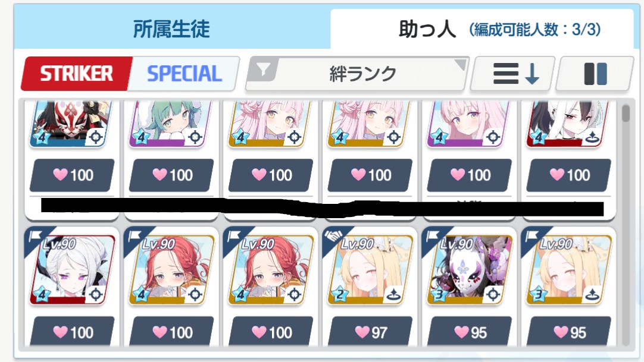
Task: Click the handshake icon on Lv.90 card
Action: [x=333, y=236]
